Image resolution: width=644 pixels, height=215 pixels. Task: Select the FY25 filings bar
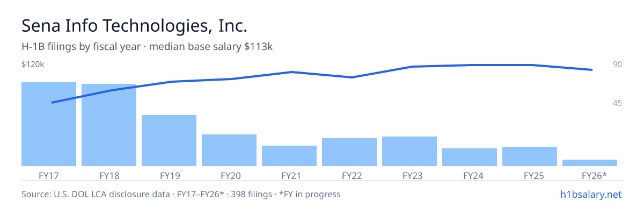[530, 156]
